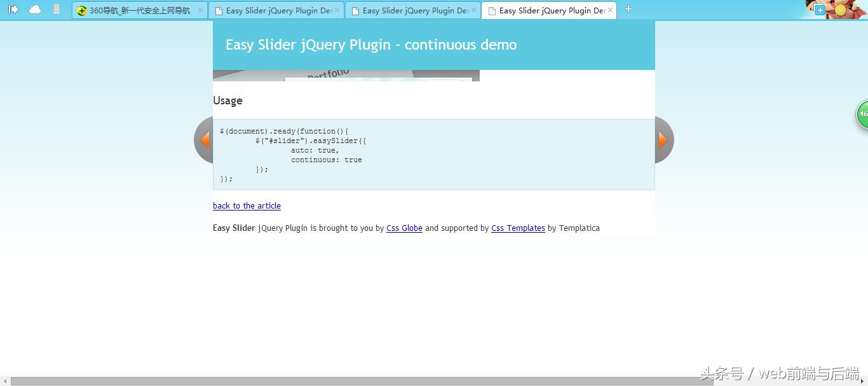Select the currently active Easy Slider tab

click(549, 11)
